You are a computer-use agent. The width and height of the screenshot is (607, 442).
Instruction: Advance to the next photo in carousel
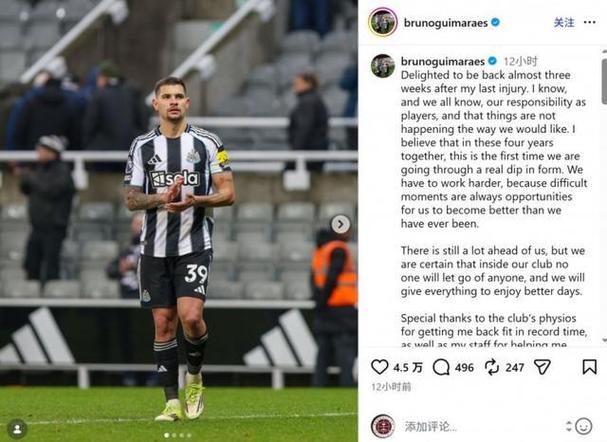341,224
